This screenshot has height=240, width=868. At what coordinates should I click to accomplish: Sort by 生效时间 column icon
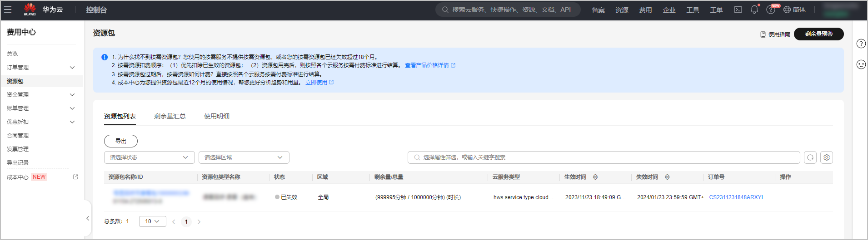pos(595,177)
